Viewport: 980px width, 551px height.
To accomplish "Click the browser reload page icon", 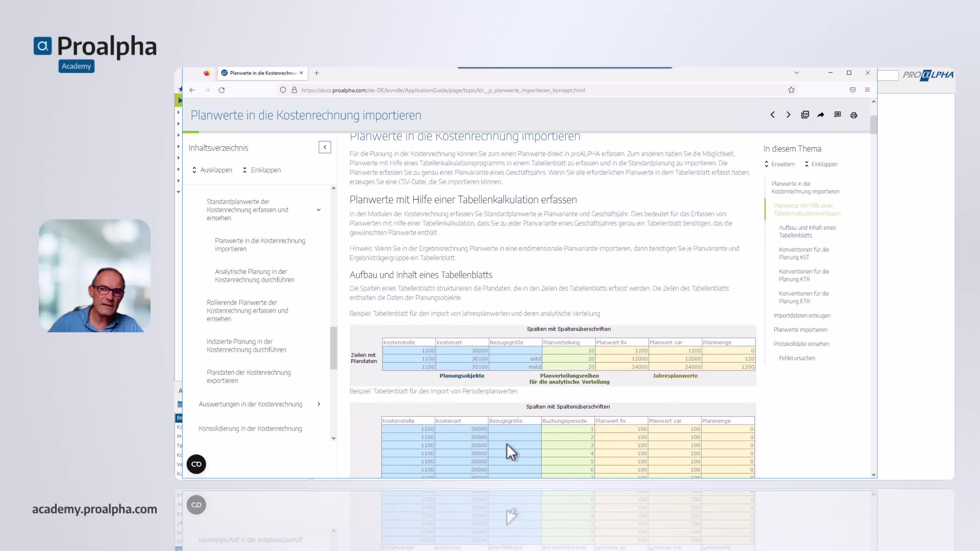I will (222, 90).
